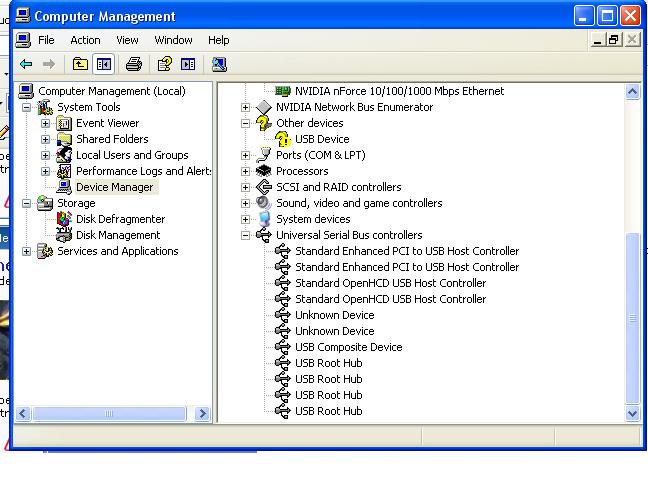
Task: Open the Action menu
Action: pos(85,40)
